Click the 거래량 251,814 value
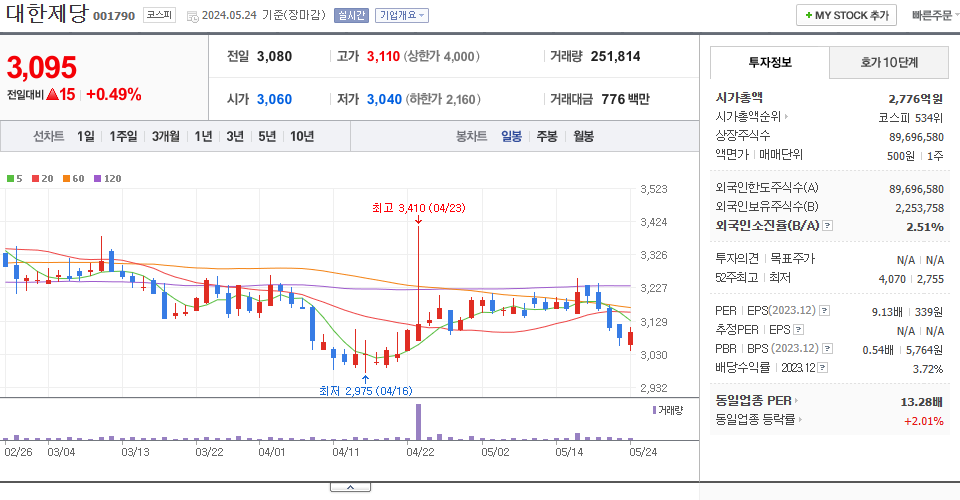This screenshot has width=960, height=500. click(615, 56)
